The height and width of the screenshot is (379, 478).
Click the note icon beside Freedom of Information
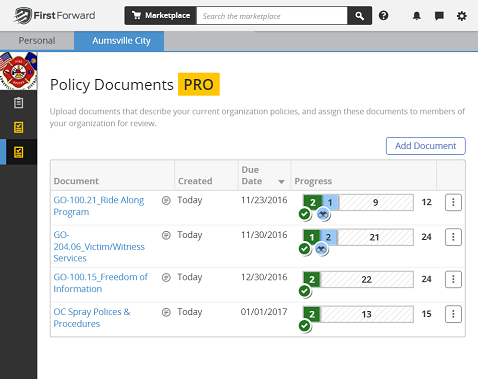click(166, 277)
